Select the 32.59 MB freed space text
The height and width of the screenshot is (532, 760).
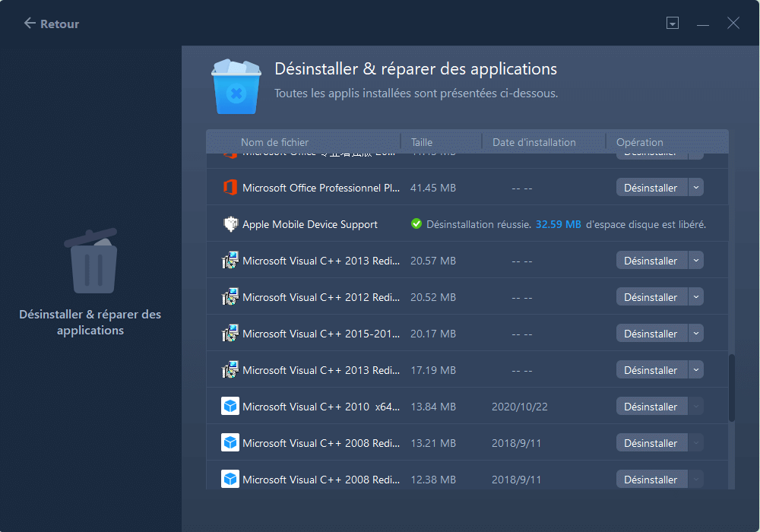tap(558, 224)
